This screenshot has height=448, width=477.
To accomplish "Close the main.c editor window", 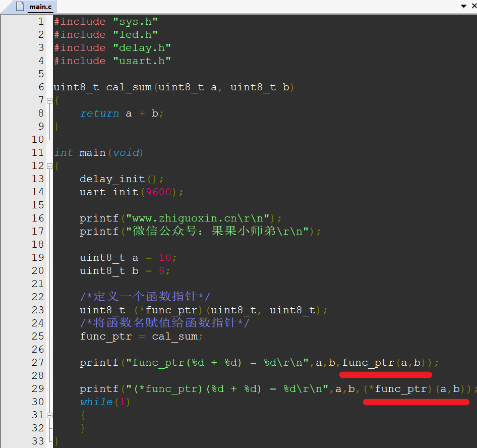I will (x=473, y=6).
